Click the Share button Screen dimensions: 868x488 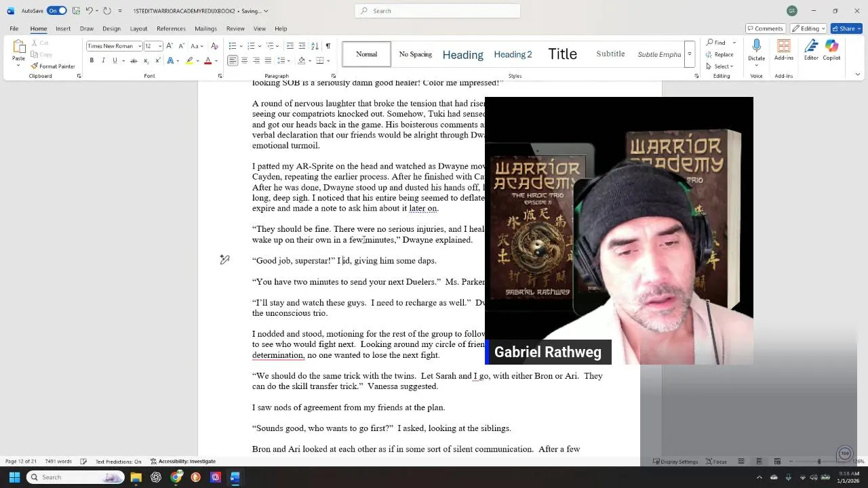click(846, 28)
